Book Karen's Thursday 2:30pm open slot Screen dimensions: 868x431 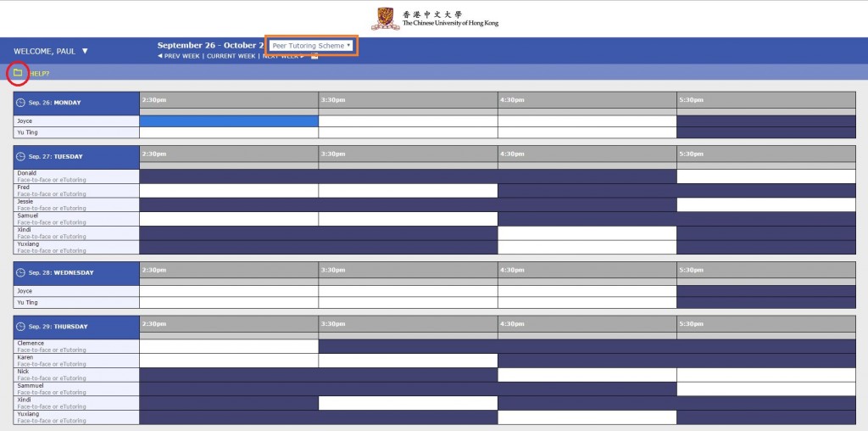229,361
